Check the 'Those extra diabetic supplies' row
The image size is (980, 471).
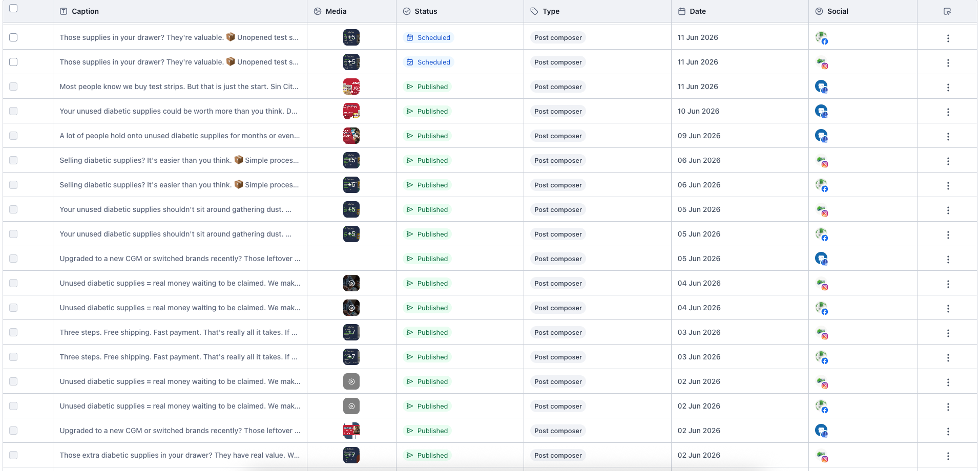pyautogui.click(x=13, y=455)
